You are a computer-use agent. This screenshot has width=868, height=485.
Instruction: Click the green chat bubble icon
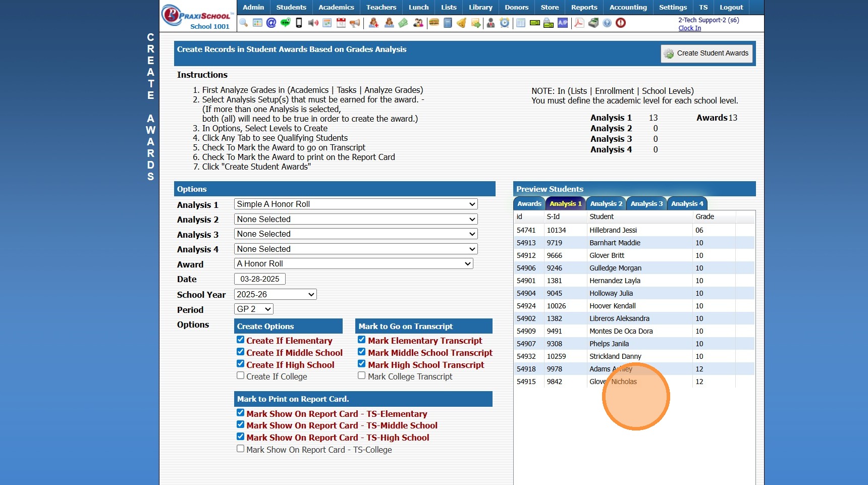285,23
